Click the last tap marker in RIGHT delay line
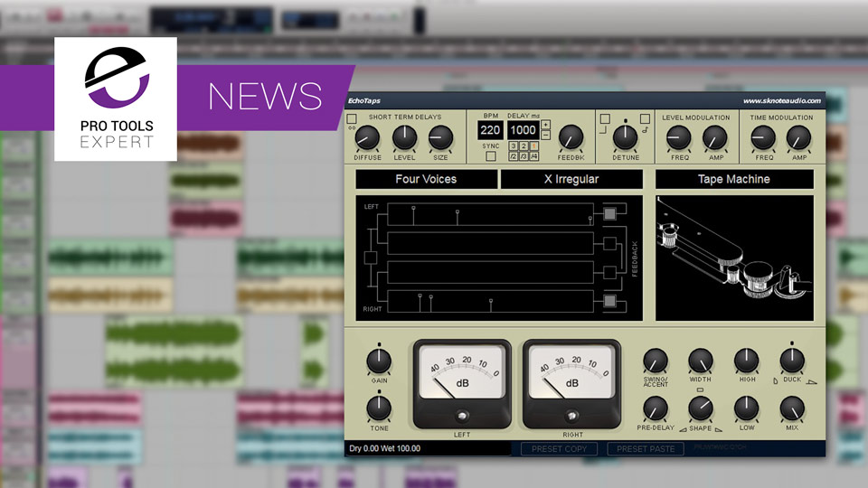Screen dimensions: 868x488 pos(490,305)
